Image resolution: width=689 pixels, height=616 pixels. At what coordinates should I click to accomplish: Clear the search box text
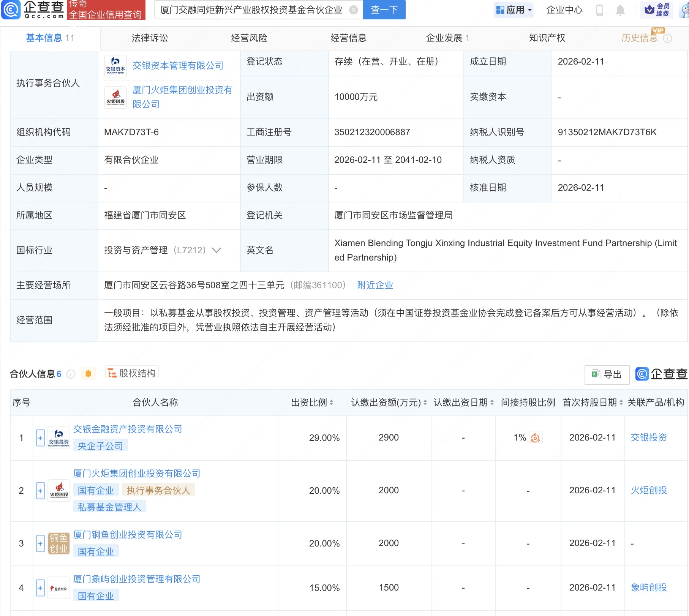click(353, 10)
